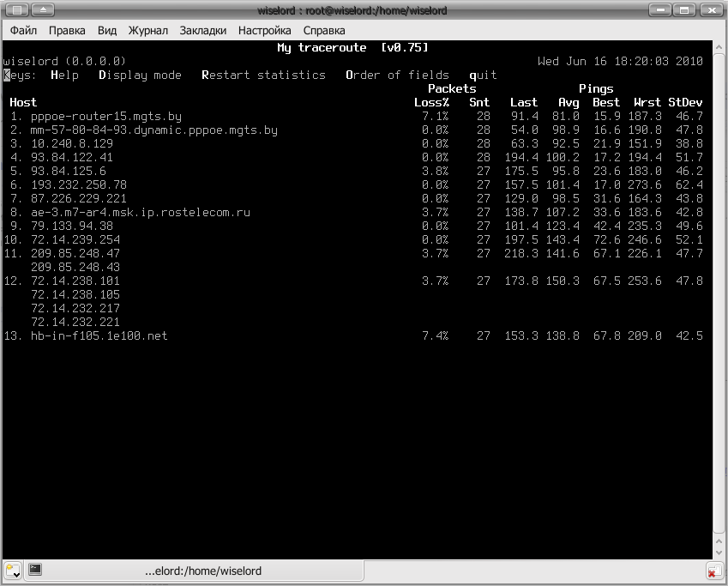Click the Restart statistics key hint
728x586 pixels.
tap(263, 76)
